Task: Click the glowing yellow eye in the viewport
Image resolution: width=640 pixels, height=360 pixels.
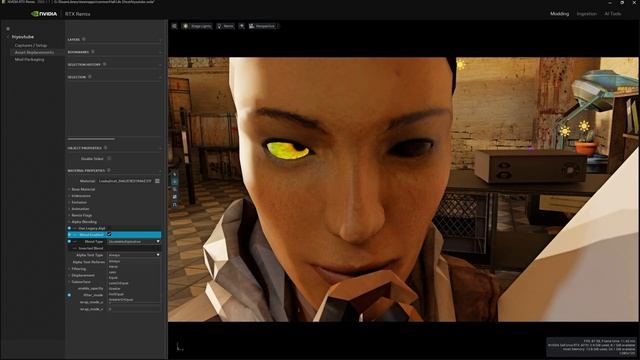Action: coord(287,150)
